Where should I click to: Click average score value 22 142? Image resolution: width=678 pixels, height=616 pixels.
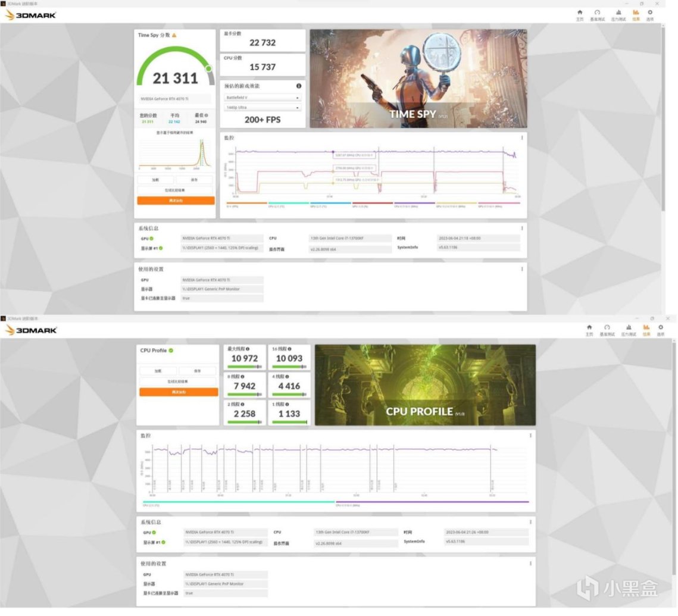click(174, 123)
